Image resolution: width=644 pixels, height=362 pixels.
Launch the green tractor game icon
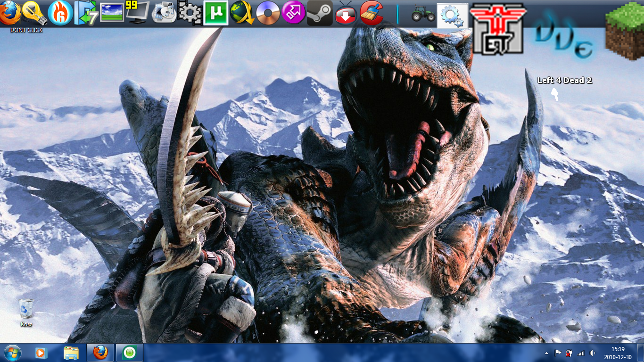pos(423,13)
